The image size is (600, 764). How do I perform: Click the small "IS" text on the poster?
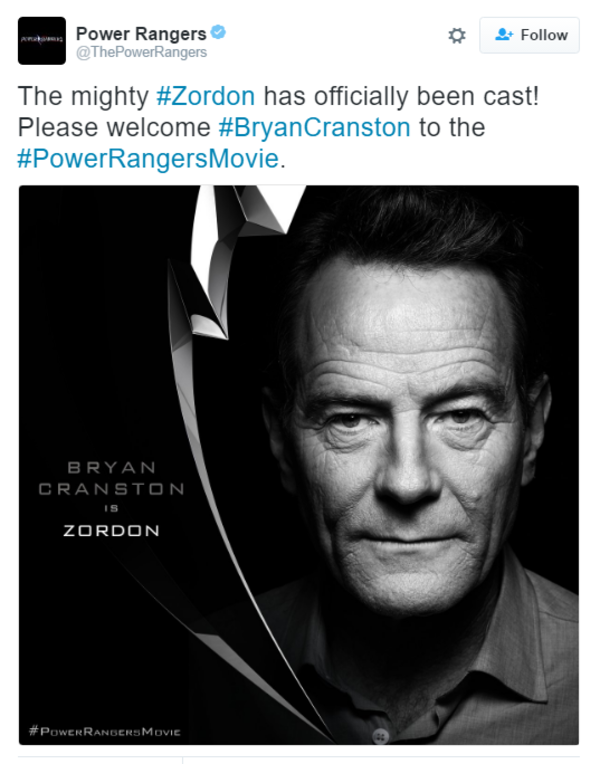[x=111, y=509]
